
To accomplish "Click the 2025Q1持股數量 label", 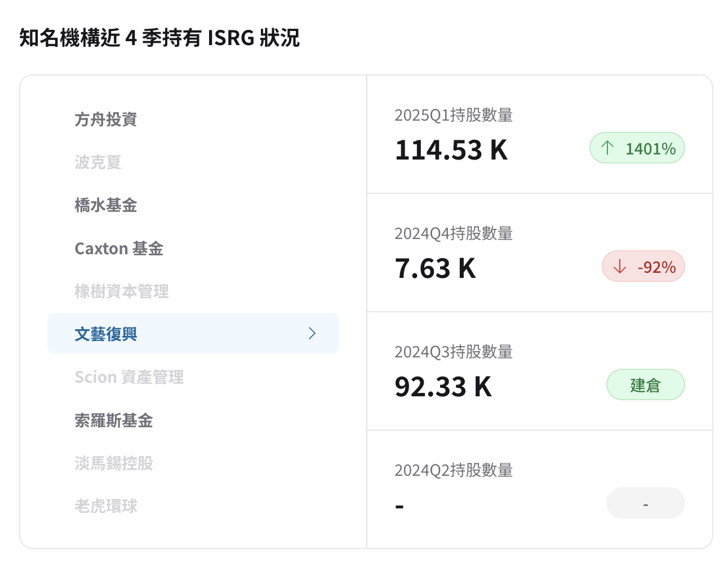I will click(454, 116).
